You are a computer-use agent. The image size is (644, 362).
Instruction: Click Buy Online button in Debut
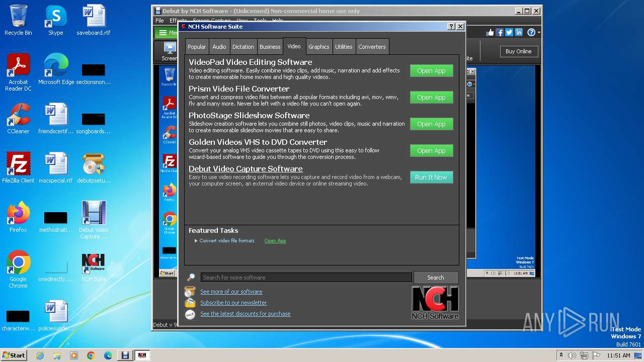518,51
